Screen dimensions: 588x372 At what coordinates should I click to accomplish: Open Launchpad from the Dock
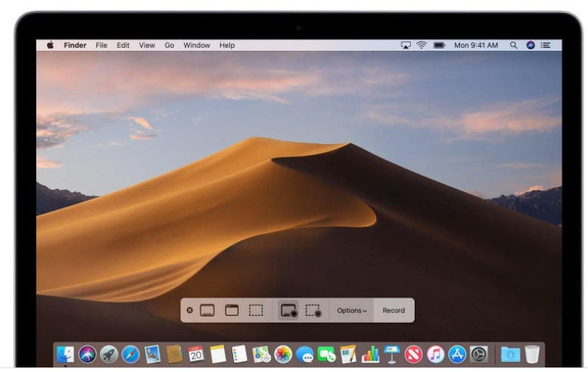point(109,355)
